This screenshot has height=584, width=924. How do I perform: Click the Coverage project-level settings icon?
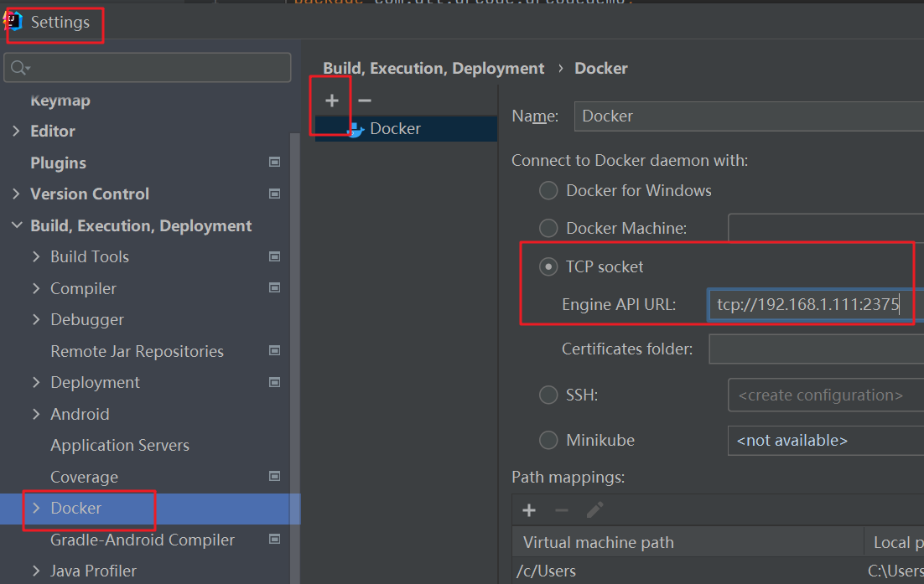pyautogui.click(x=274, y=476)
